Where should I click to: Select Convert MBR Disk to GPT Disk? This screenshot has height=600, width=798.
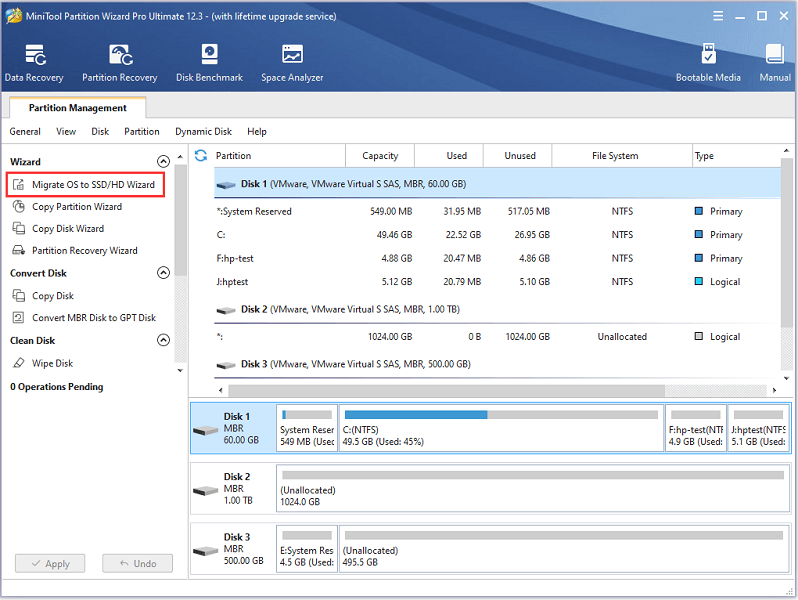click(93, 318)
